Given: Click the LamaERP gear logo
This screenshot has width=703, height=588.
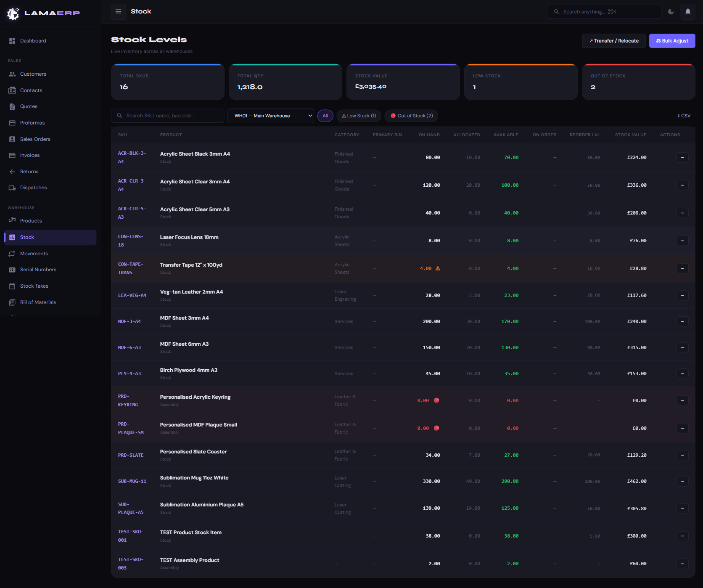Looking at the screenshot, I should click(13, 13).
